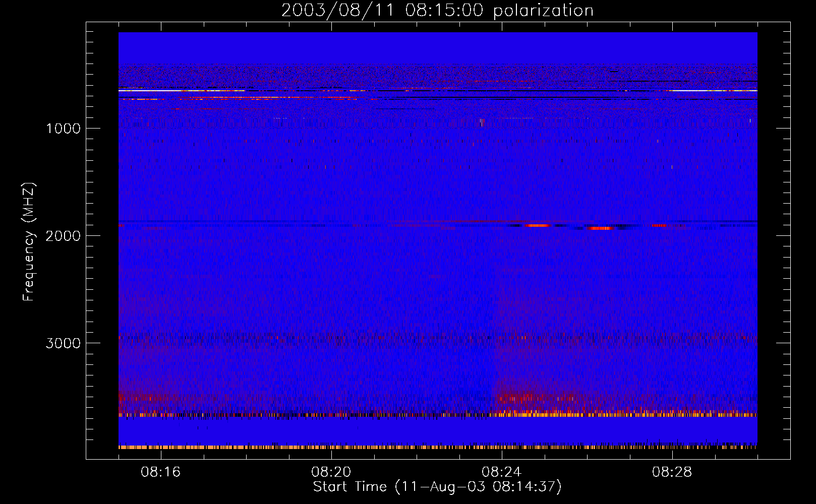Click the 3000 frequency tick label
This screenshot has height=504, width=816.
63,343
